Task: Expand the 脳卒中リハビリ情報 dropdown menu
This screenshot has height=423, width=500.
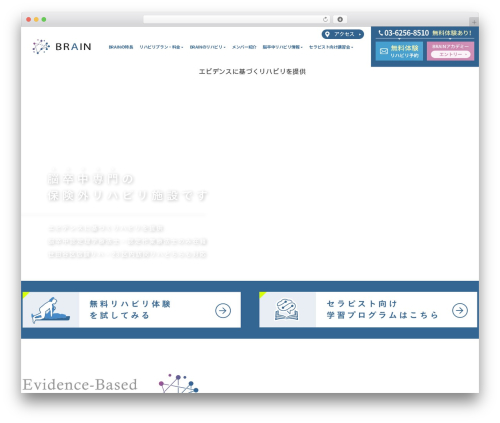Action: (282, 47)
